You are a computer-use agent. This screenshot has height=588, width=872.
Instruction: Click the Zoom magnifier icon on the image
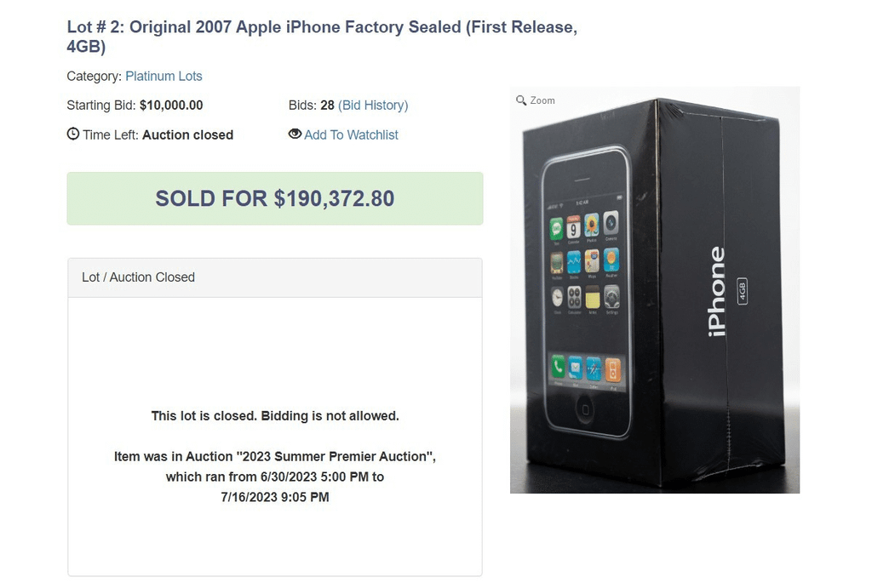point(521,100)
